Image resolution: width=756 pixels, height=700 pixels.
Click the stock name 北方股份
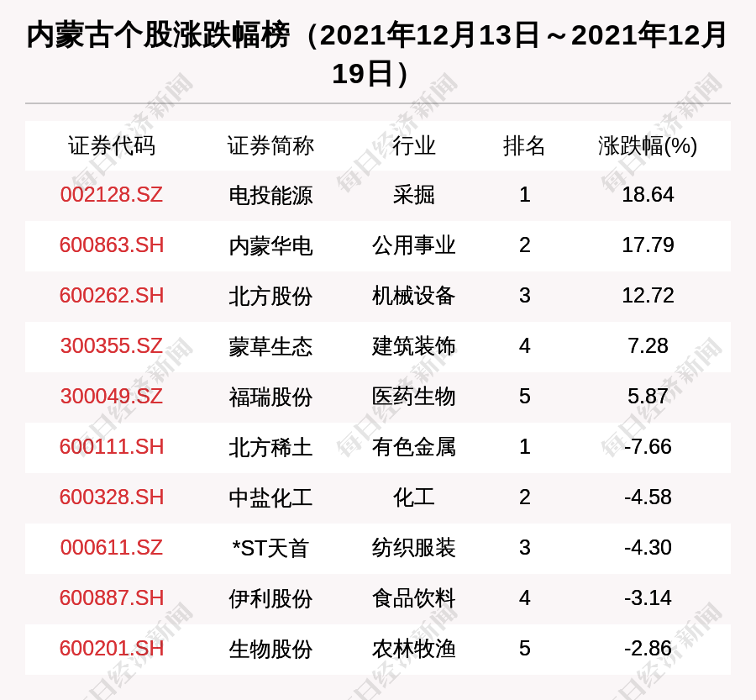pos(270,296)
